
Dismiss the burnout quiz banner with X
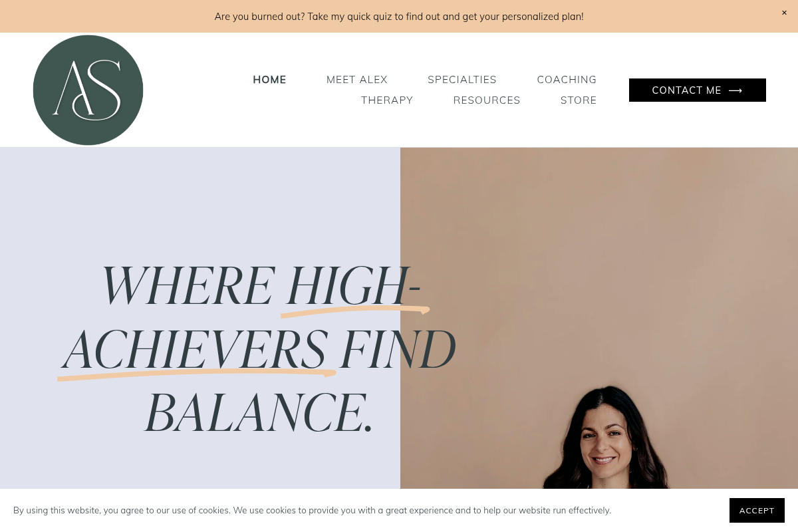pyautogui.click(x=784, y=13)
